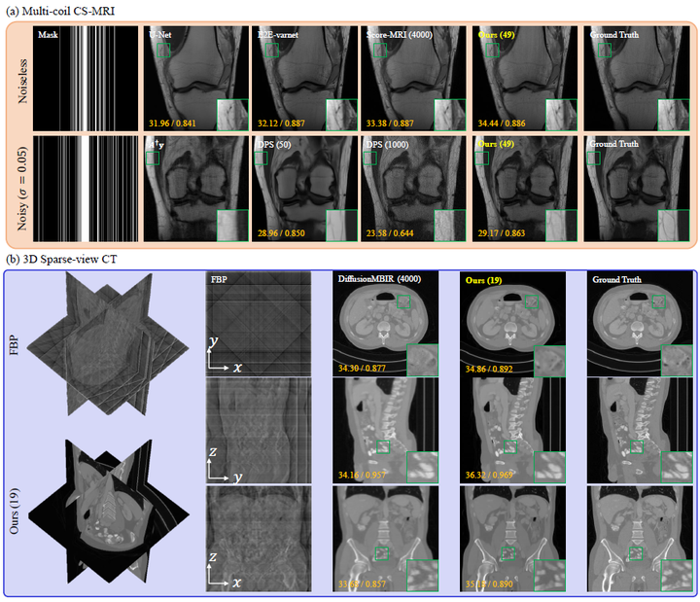Click the noiseless sampling Mask image
700x602 pixels.
(x=86, y=78)
